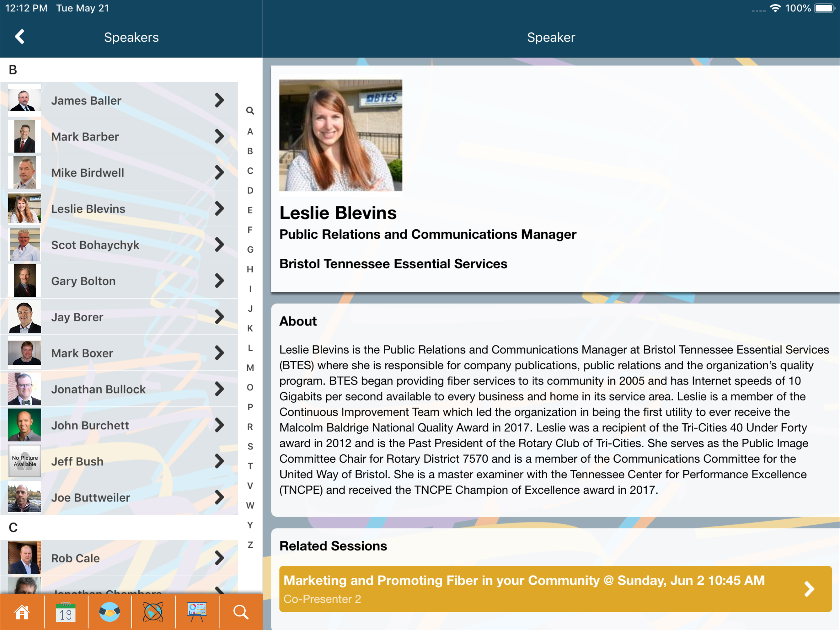
Task: Open Gary Bolton's chevron arrow
Action: [x=219, y=281]
